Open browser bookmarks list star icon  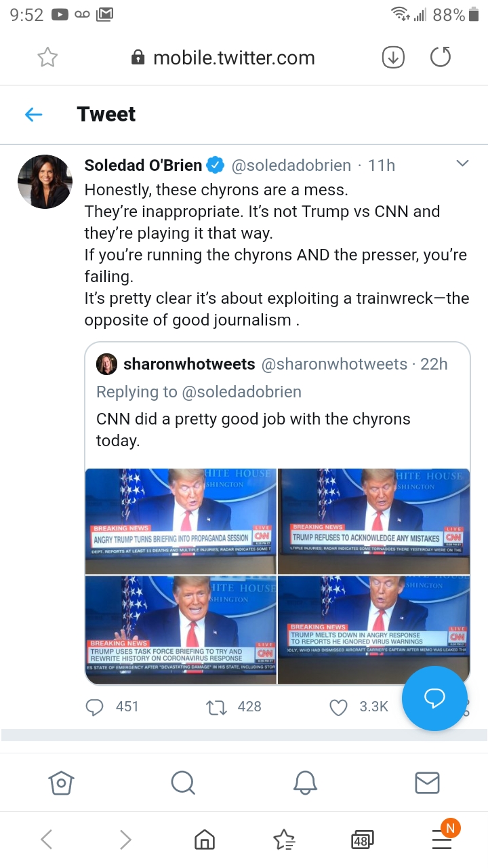[x=284, y=841]
